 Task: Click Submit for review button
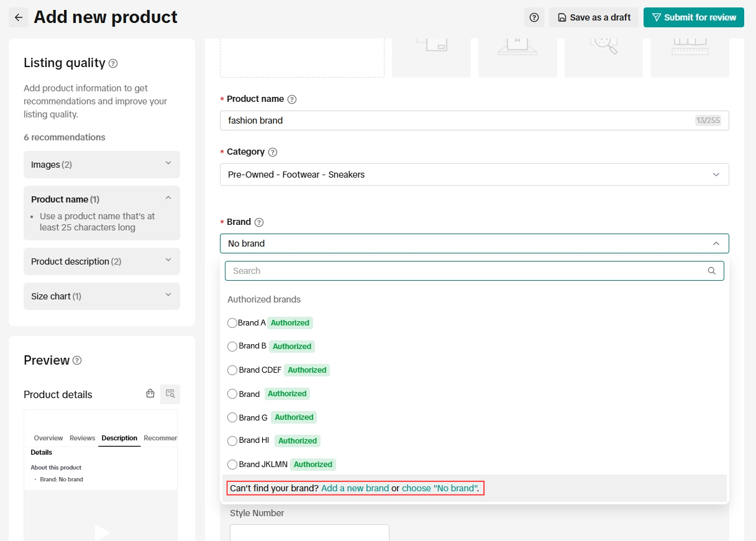(x=694, y=17)
